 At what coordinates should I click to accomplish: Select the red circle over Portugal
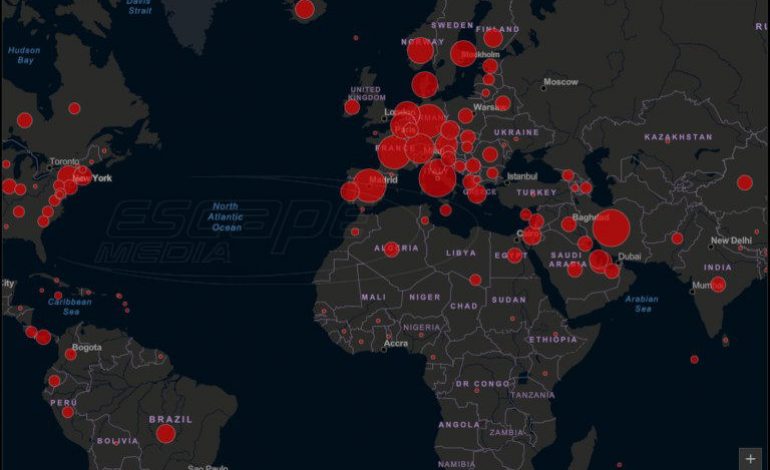tap(350, 192)
